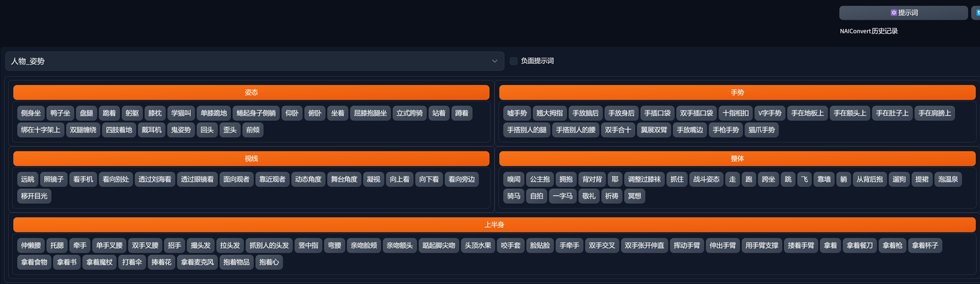980x284 pixels.
Task: Click the 双手合十 tag
Action: (618, 130)
